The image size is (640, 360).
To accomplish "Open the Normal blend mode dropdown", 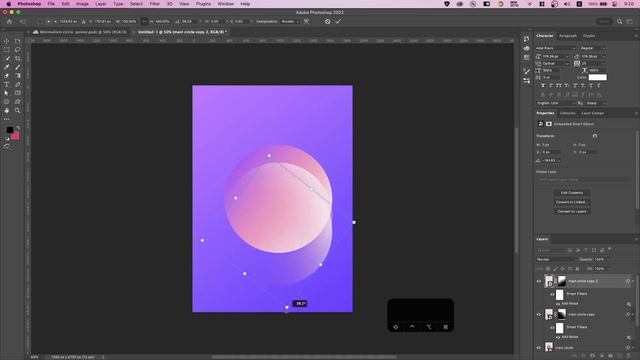I will click(557, 260).
